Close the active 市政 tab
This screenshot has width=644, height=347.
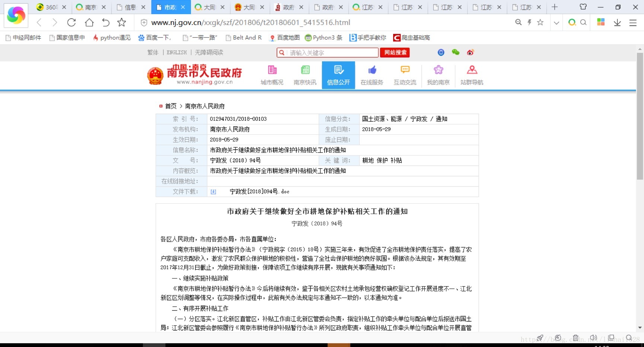click(x=183, y=7)
